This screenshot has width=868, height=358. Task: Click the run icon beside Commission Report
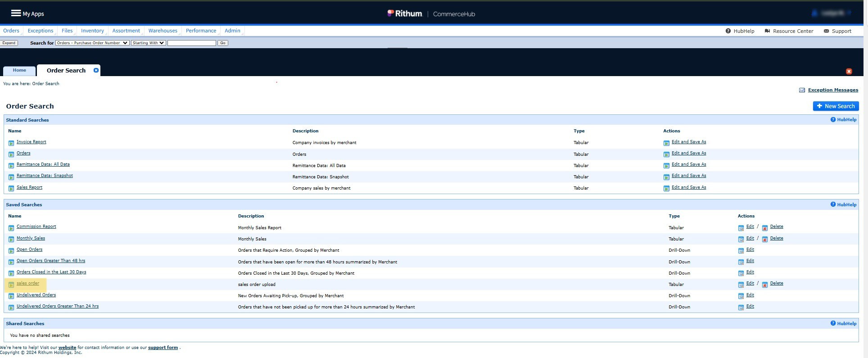(11, 228)
